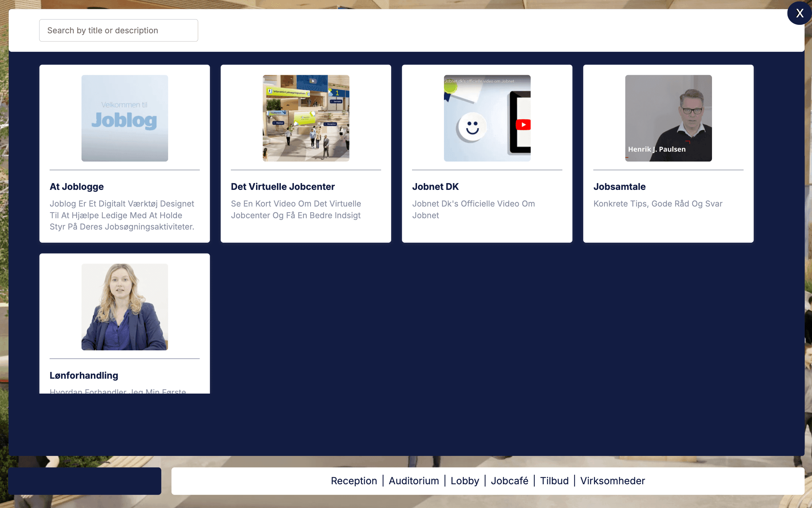This screenshot has height=508, width=812.
Task: Click the Det Virtuelle Jobcenter title
Action: (283, 187)
